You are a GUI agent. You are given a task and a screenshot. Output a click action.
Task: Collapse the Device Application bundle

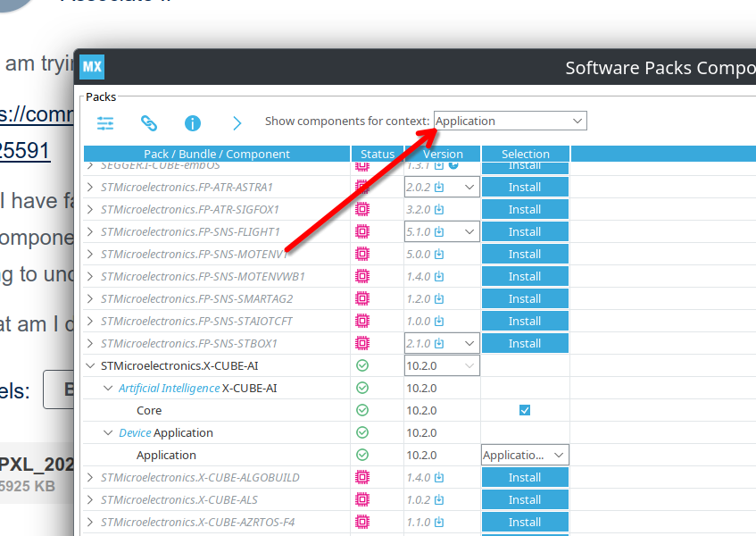pyautogui.click(x=108, y=432)
